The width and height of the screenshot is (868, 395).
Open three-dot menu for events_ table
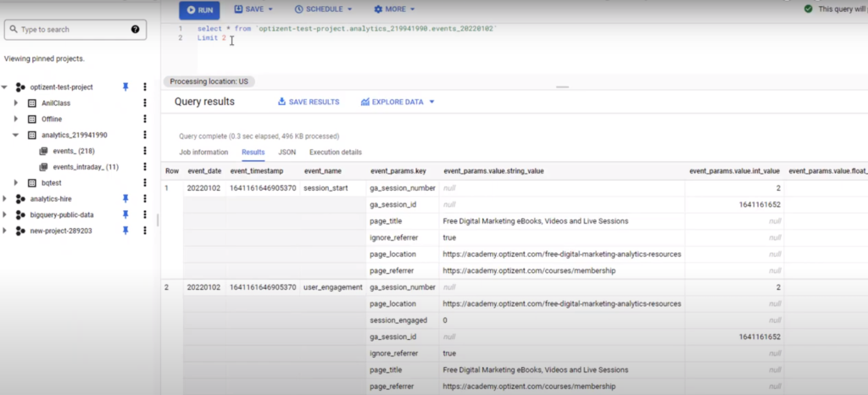(145, 151)
